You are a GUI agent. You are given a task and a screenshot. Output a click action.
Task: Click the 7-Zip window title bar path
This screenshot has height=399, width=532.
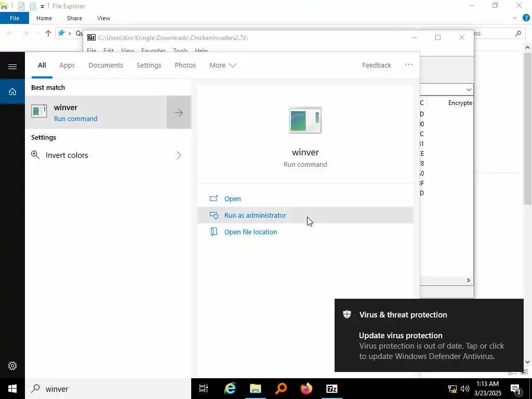[x=173, y=37]
